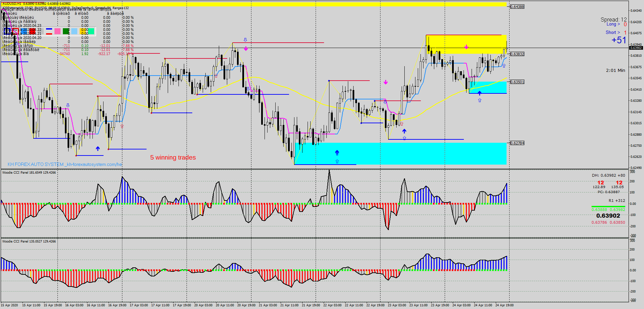
Task: Click the bold 0.63902 current price readout
Action: click(x=608, y=216)
